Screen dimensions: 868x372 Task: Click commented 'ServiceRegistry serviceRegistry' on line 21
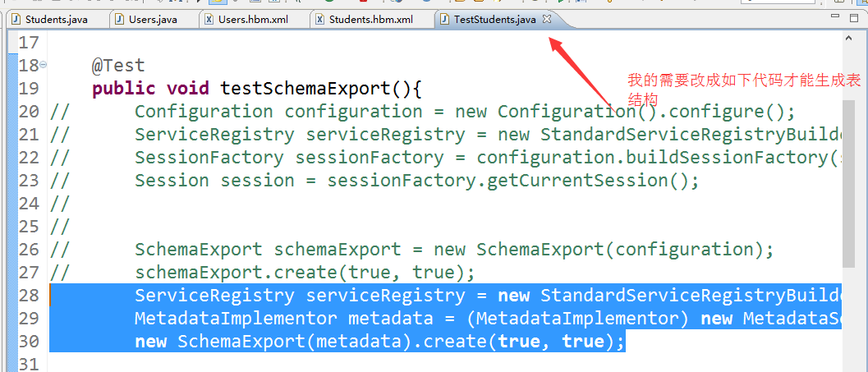300,135
